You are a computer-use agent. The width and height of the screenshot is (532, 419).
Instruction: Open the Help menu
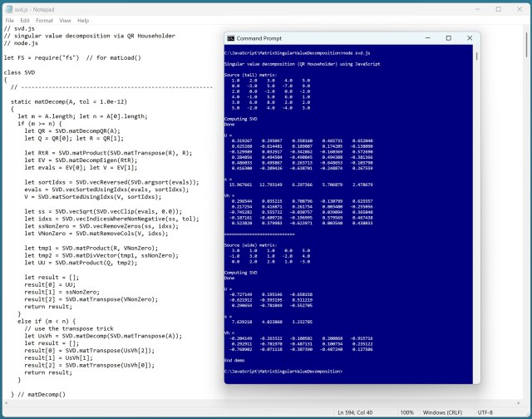83,20
